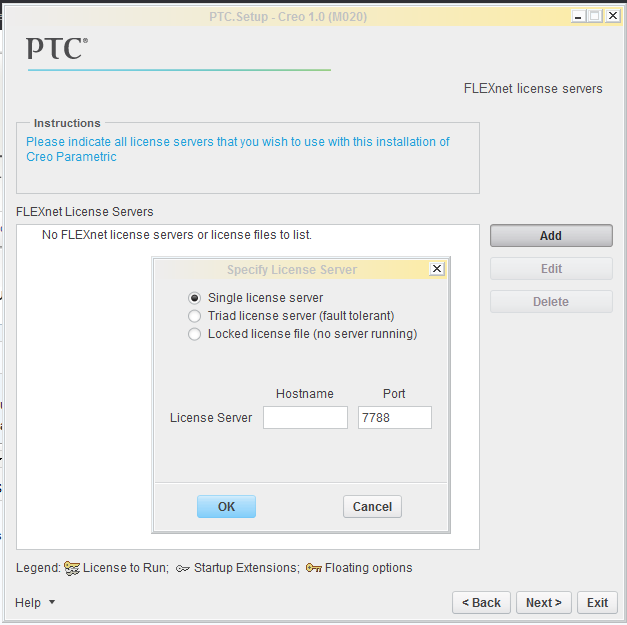The height and width of the screenshot is (625, 627).
Task: Click the blue instructions text
Action: (x=238, y=149)
